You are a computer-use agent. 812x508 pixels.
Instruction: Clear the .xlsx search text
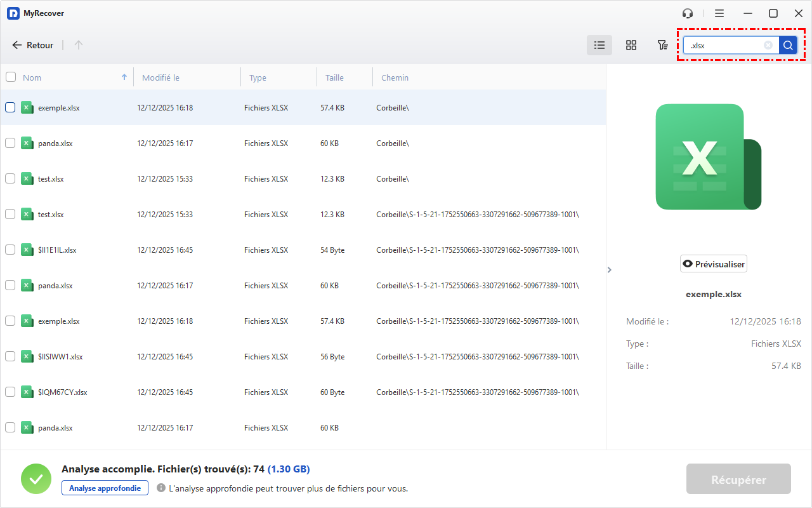(x=768, y=45)
